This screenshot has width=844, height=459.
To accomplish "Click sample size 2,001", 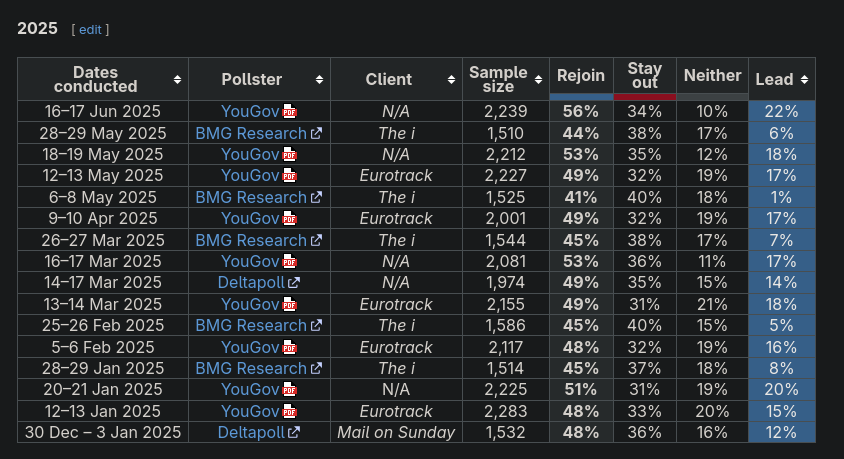I will point(505,218).
